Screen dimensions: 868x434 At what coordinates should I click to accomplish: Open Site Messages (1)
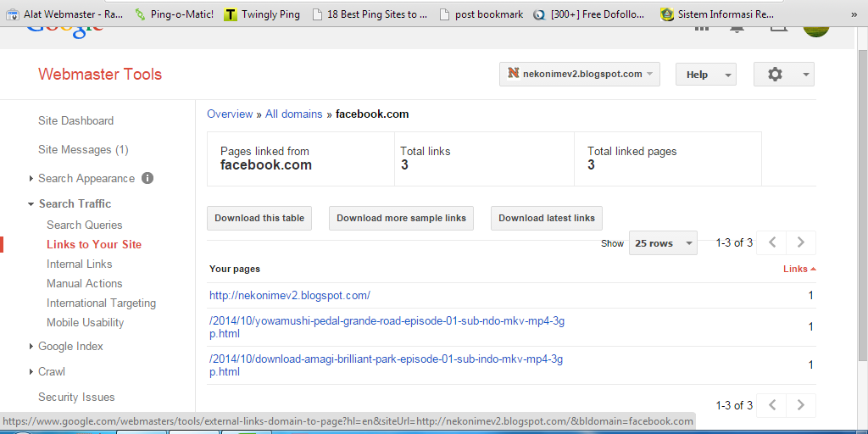pyautogui.click(x=83, y=149)
